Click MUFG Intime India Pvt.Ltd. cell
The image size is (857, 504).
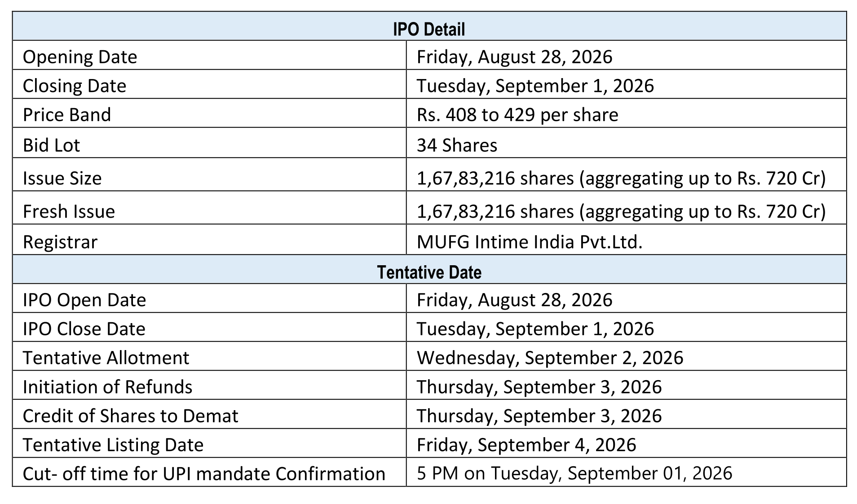point(626,240)
